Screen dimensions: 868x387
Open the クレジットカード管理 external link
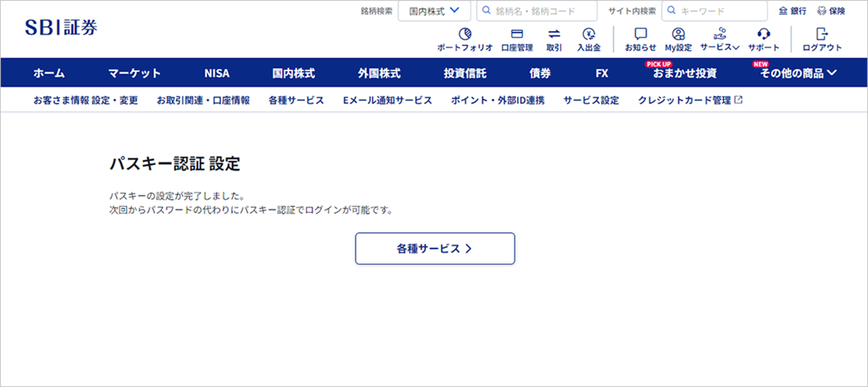coord(690,100)
